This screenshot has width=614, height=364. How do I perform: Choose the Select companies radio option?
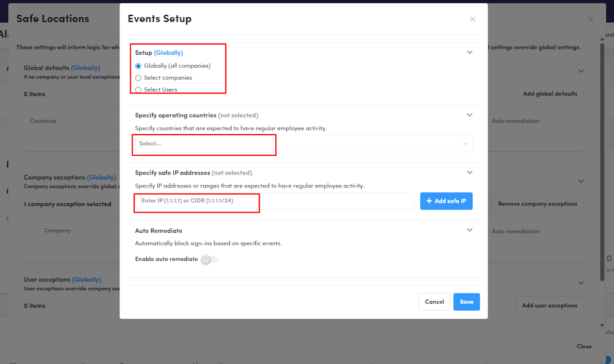pos(139,78)
